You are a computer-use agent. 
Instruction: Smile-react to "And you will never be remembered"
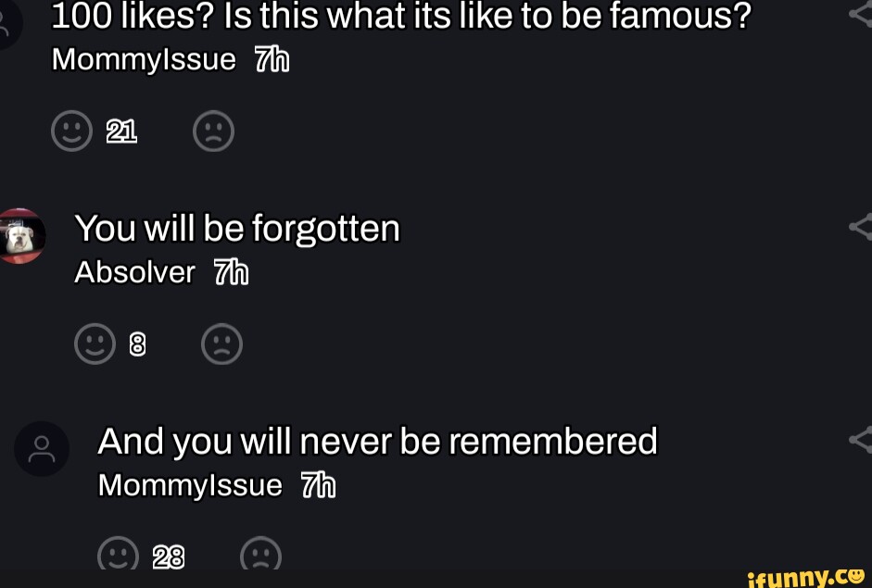click(x=117, y=556)
